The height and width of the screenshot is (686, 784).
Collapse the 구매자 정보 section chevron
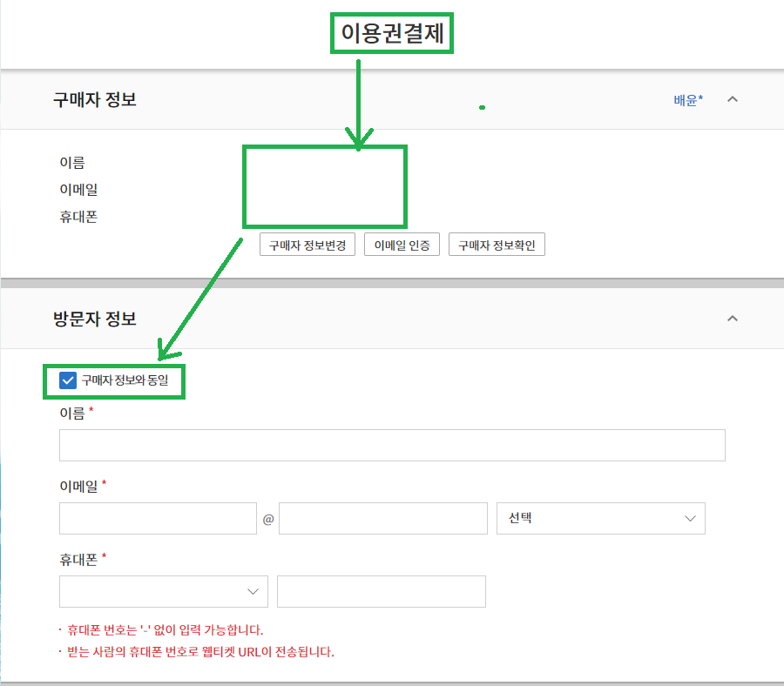click(x=733, y=99)
